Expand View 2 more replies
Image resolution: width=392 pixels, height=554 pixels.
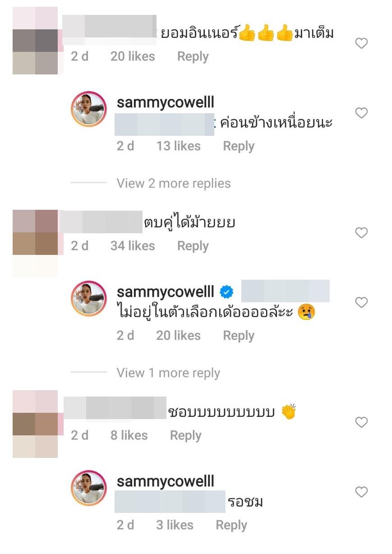click(174, 183)
